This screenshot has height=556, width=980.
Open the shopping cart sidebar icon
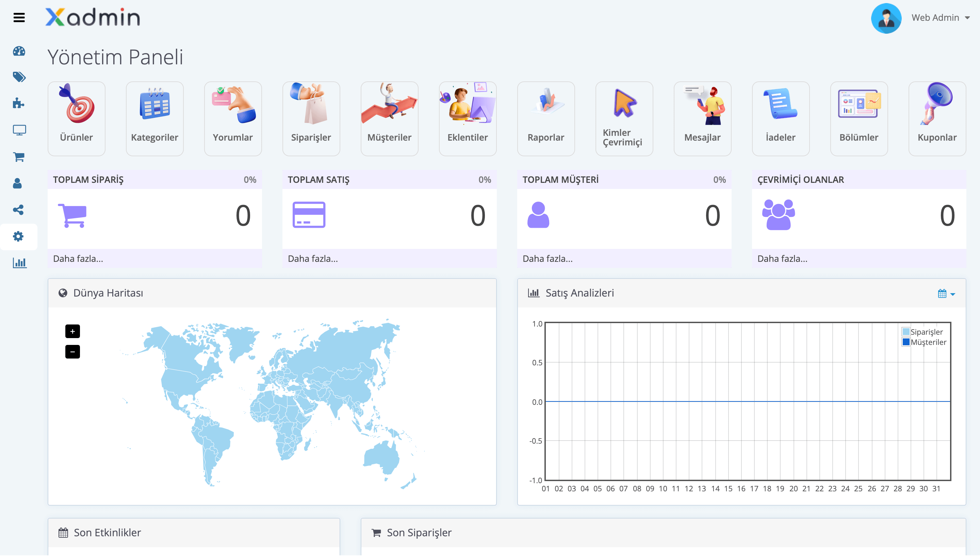(x=19, y=157)
